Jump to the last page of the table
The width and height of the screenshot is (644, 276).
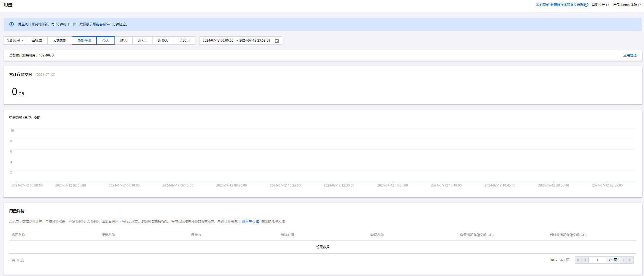(x=630, y=260)
